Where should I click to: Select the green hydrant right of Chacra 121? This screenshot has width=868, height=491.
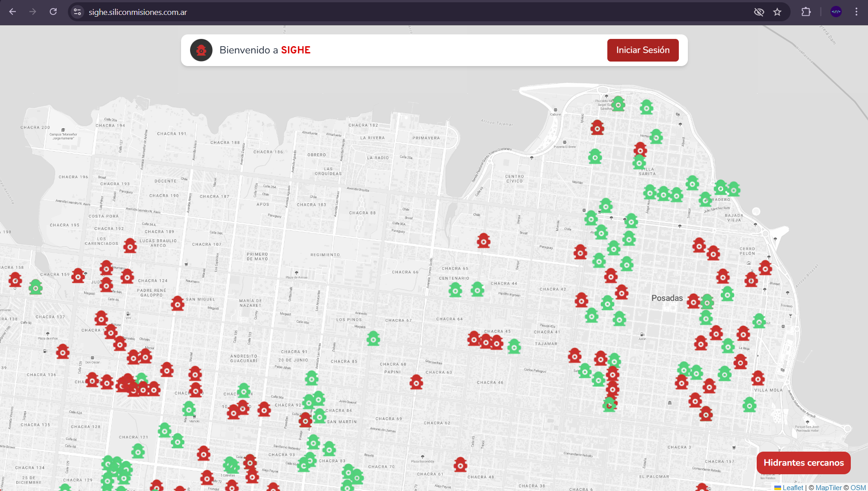tap(165, 430)
